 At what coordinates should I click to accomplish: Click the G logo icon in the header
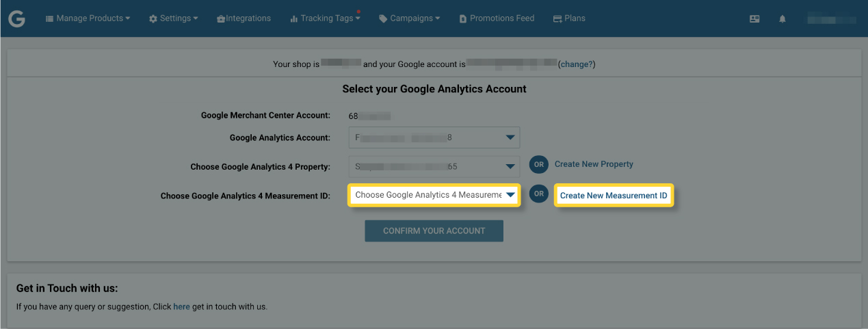coord(16,18)
